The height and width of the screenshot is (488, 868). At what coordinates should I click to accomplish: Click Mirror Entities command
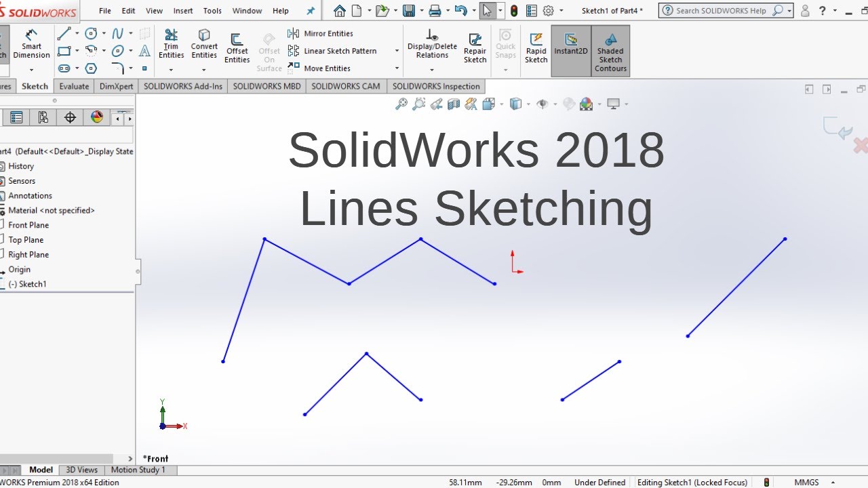coord(321,33)
